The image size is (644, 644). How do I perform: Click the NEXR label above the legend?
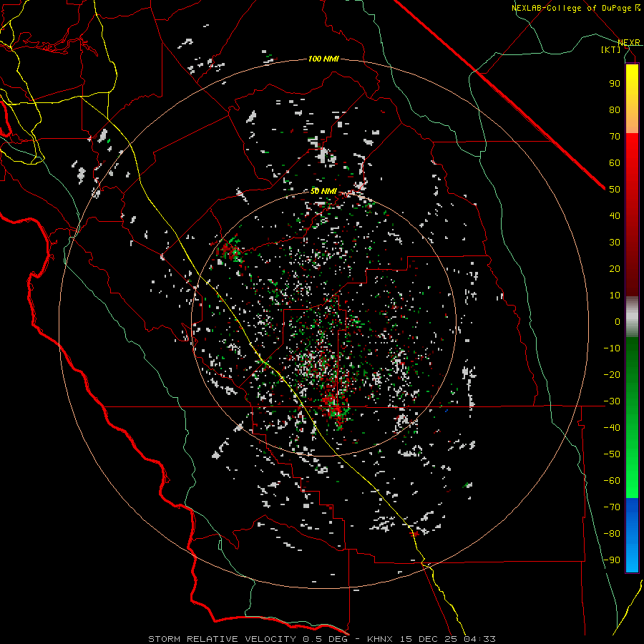(629, 43)
